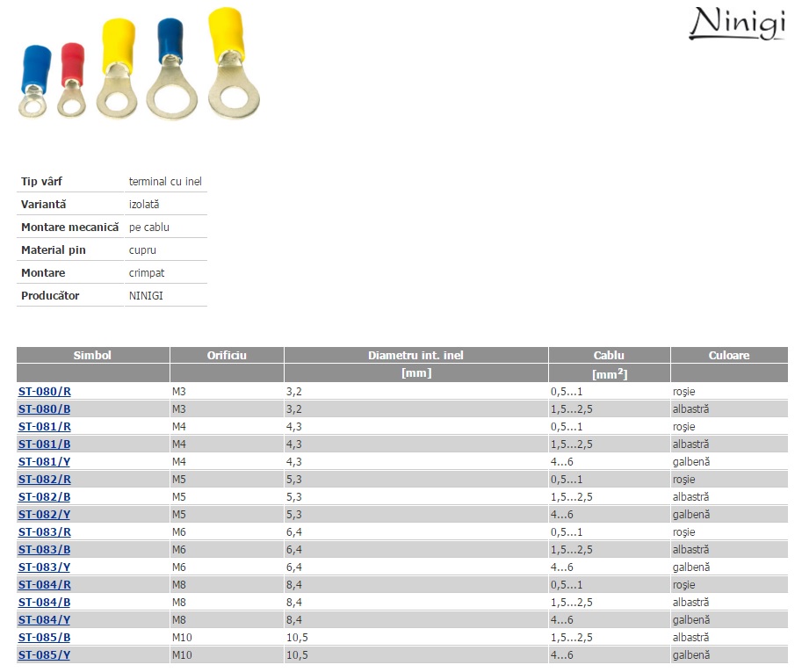Open the ST-084/R product link

45,585
